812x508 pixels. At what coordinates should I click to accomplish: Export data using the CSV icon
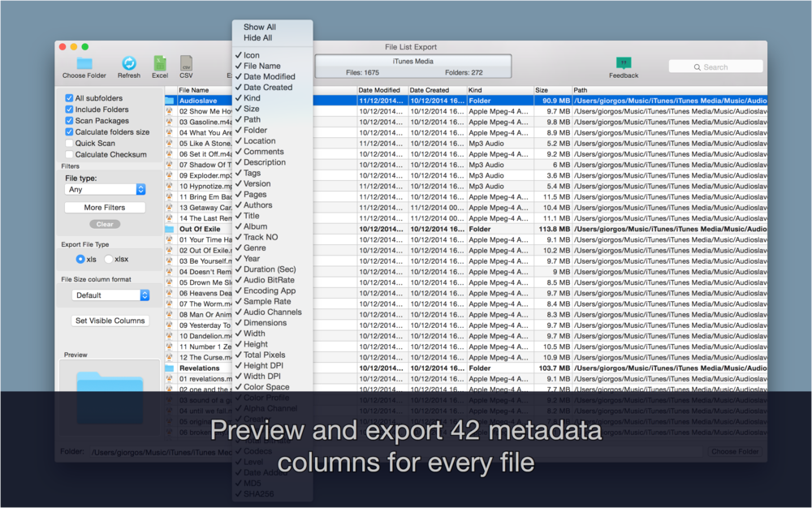tap(186, 62)
